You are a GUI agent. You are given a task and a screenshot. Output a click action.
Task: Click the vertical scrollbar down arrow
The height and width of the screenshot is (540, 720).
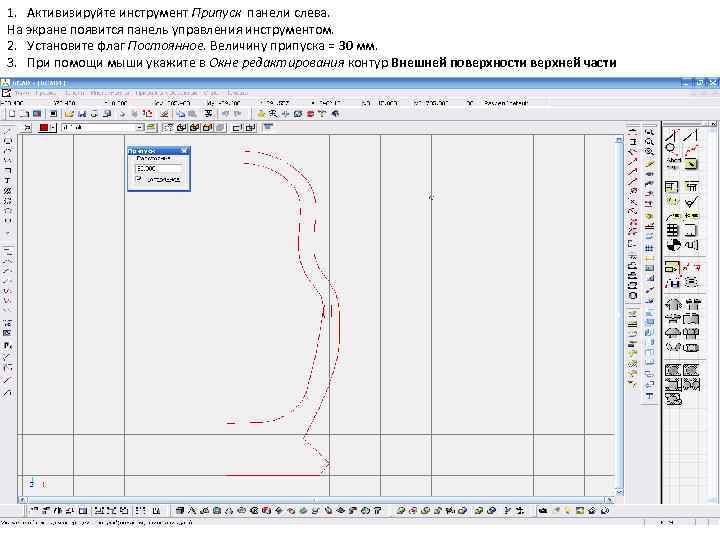click(x=619, y=492)
